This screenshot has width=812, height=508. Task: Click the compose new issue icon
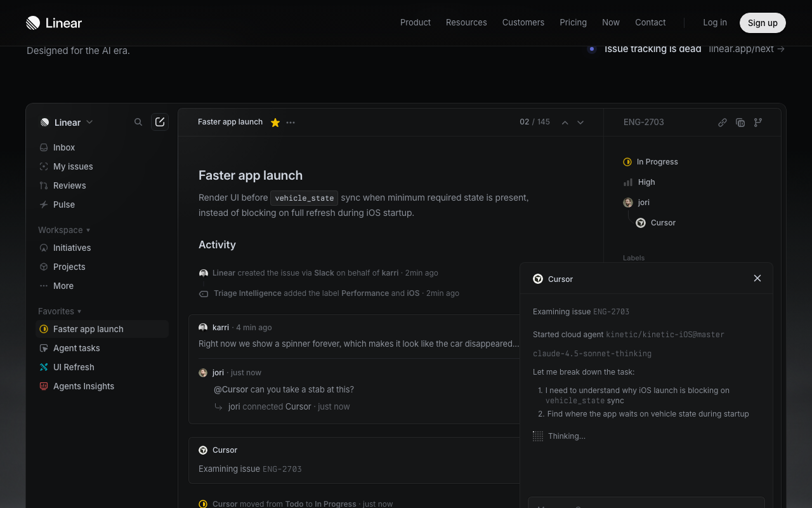(x=160, y=122)
